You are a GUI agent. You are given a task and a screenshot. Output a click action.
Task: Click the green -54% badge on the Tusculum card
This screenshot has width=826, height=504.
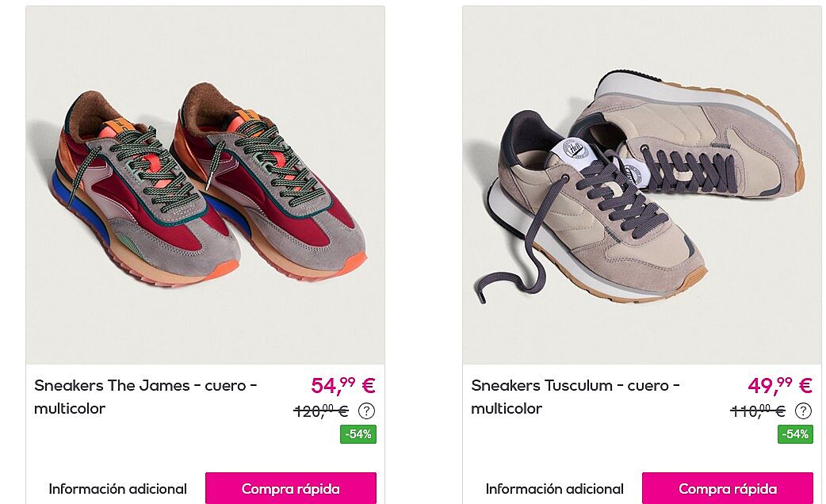click(x=795, y=434)
